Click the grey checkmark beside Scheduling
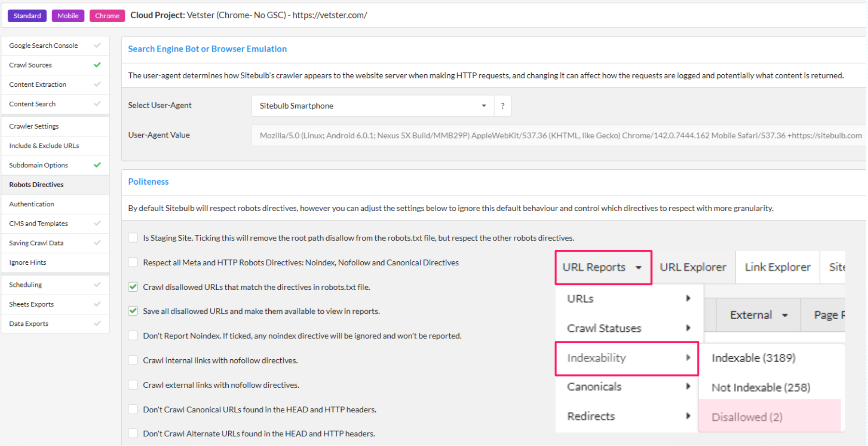The image size is (868, 446). coord(97,284)
